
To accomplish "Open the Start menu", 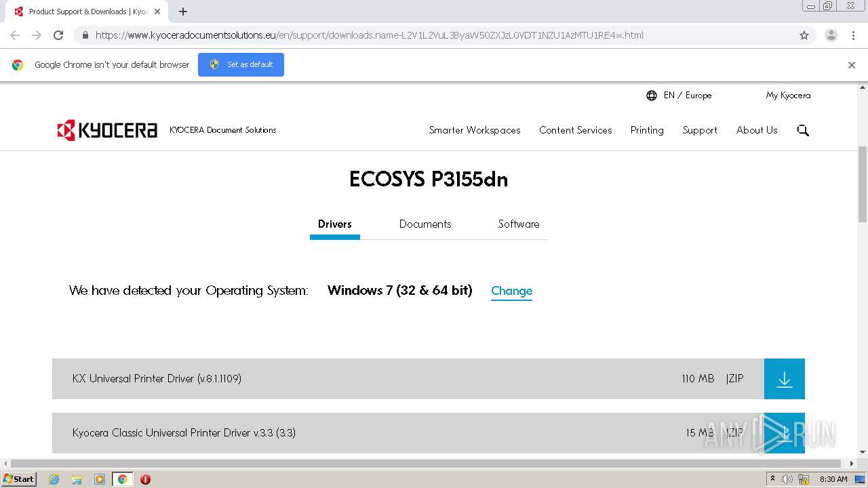I will tap(18, 479).
